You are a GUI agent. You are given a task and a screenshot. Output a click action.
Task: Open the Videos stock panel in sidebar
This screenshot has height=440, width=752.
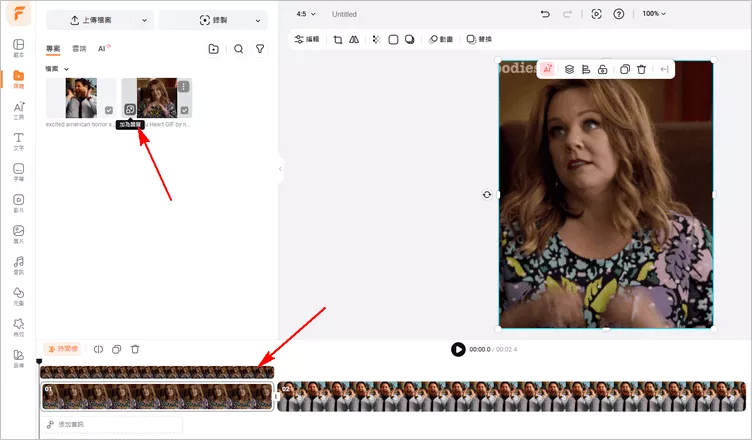(19, 203)
